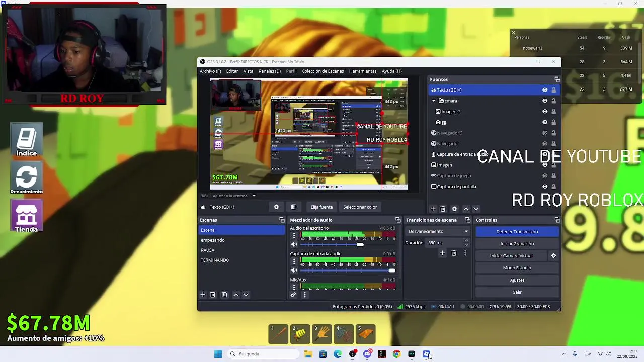Open advanced audio properties gears icon
Viewport: 644px width, 362px height.
(293, 295)
